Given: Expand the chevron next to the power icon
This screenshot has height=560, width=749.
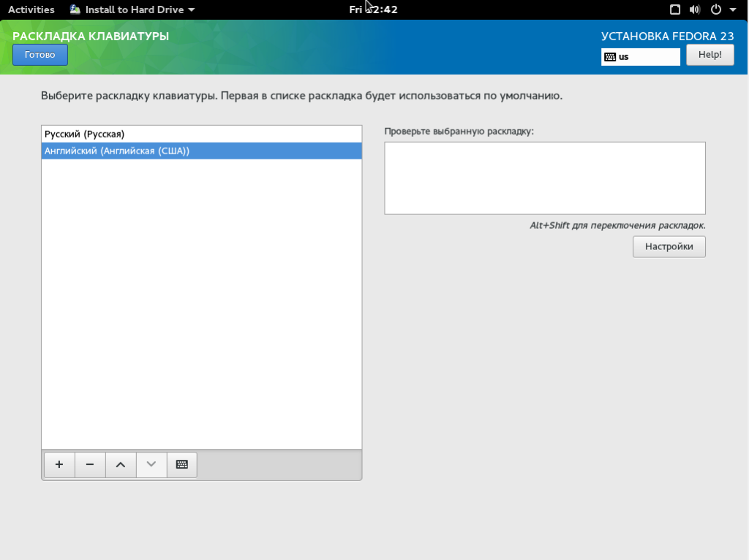Looking at the screenshot, I should (x=734, y=10).
